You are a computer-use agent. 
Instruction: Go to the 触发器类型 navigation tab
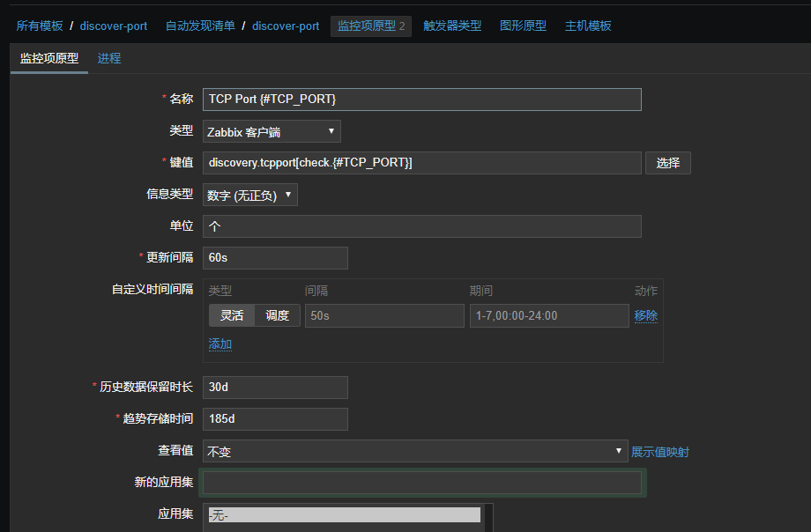coord(452,26)
